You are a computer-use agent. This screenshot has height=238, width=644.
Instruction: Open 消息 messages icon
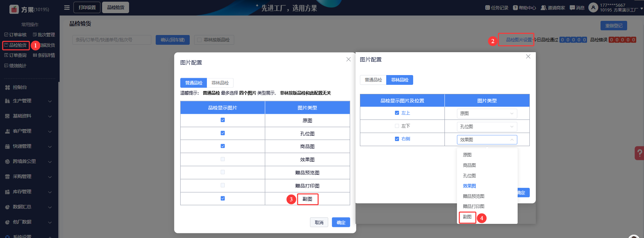[572, 8]
